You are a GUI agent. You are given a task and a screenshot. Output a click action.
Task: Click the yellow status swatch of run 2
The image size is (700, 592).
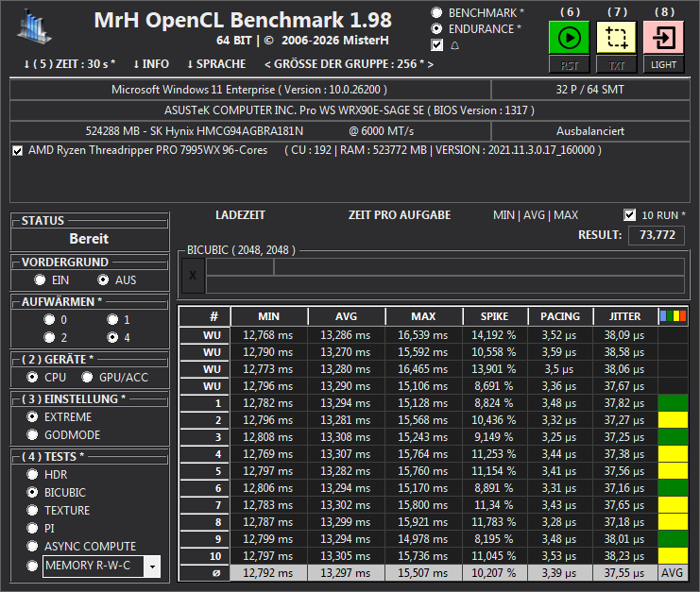point(674,420)
